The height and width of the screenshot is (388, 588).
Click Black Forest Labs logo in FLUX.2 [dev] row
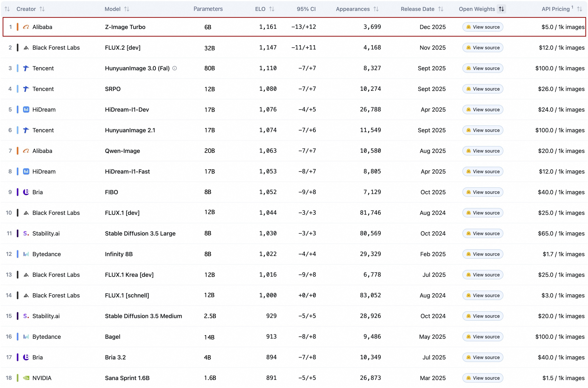[26, 48]
